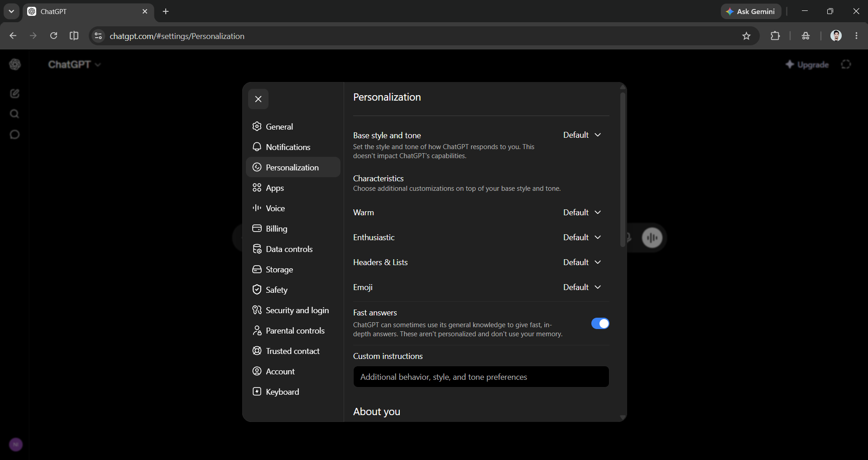Click the Trusted contact lifebuoy icon
The width and height of the screenshot is (868, 460).
[x=257, y=351]
